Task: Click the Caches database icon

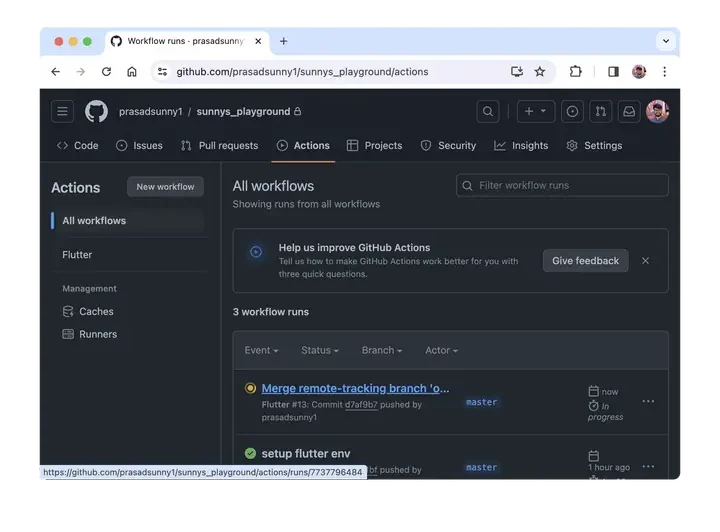Action: click(68, 312)
